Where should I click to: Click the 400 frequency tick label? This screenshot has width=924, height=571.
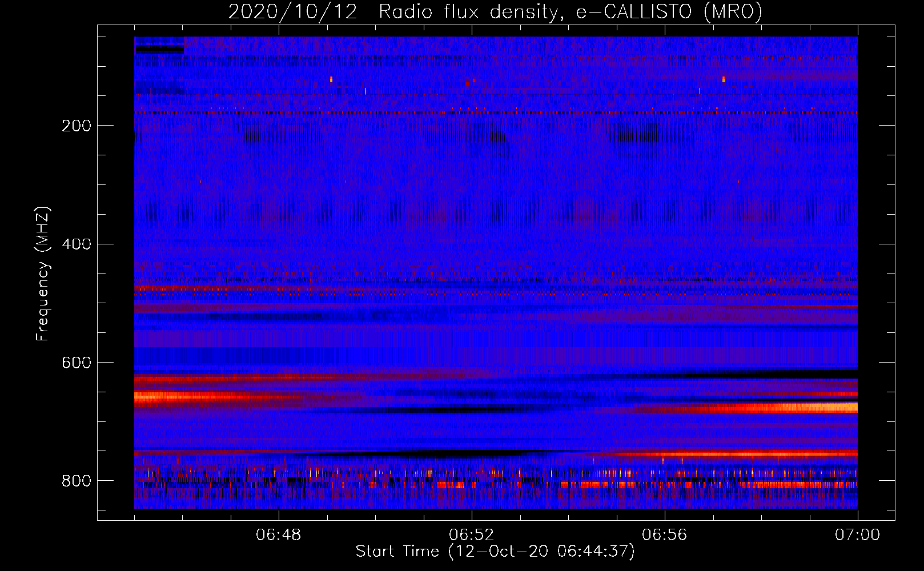[x=77, y=244]
